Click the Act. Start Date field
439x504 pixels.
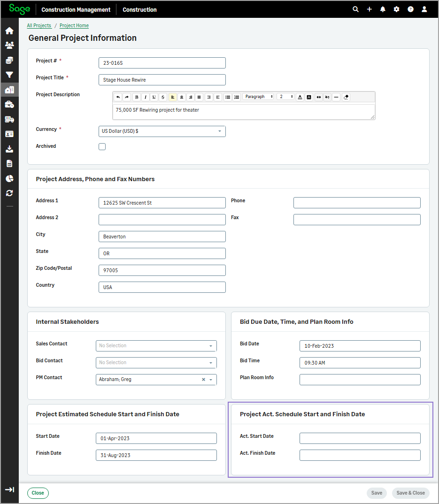360,438
